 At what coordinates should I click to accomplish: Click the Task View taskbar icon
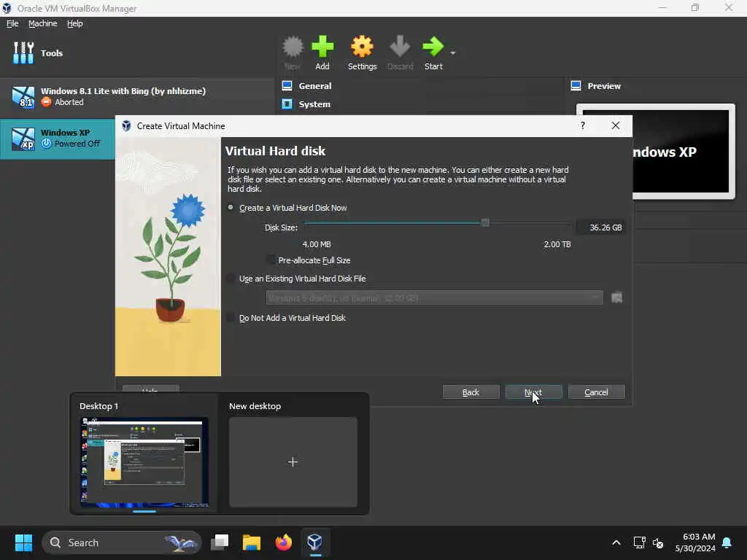pyautogui.click(x=220, y=542)
